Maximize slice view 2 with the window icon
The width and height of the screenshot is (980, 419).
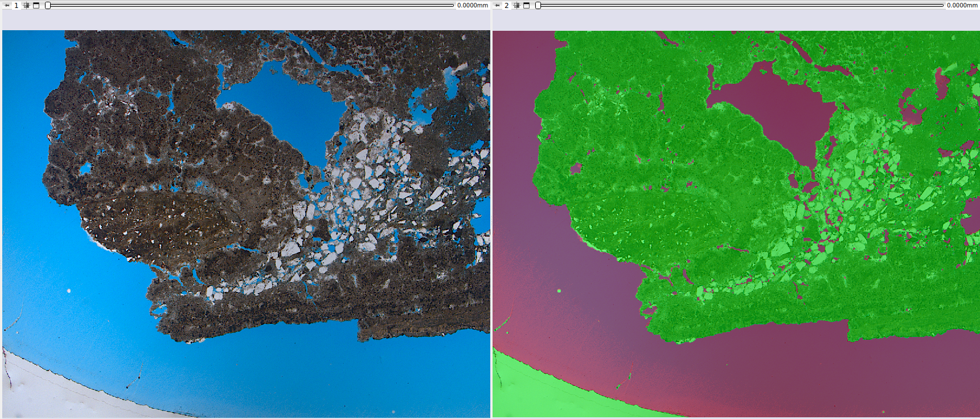pos(527,5)
